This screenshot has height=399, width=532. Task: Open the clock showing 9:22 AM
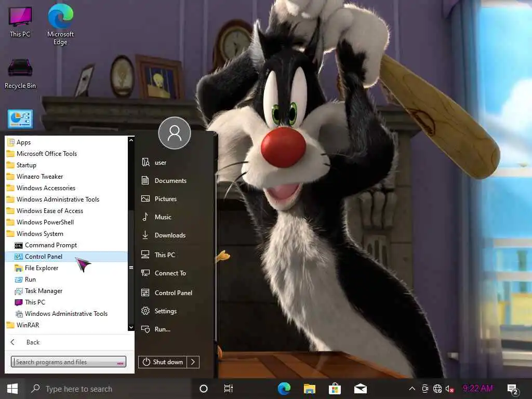[x=478, y=389]
